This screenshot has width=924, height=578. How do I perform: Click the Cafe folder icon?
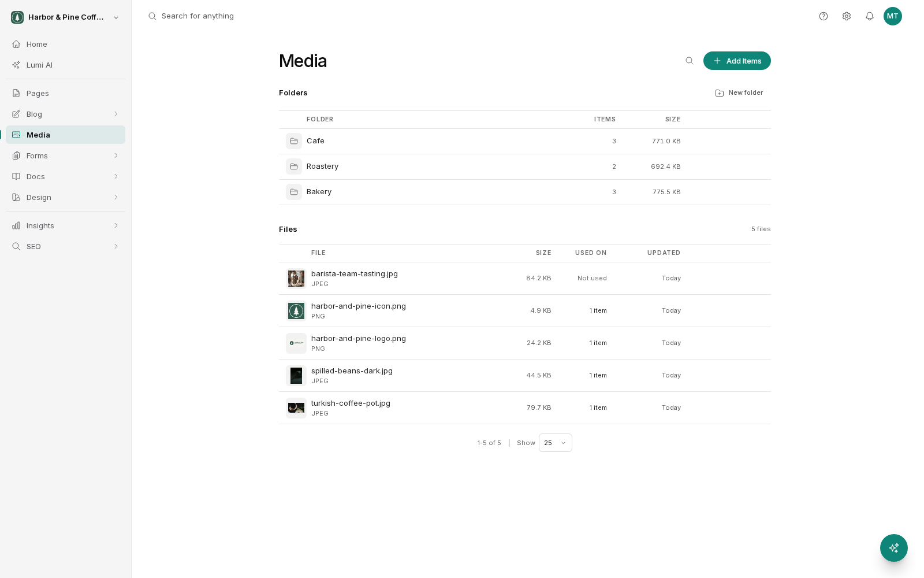[x=294, y=141]
